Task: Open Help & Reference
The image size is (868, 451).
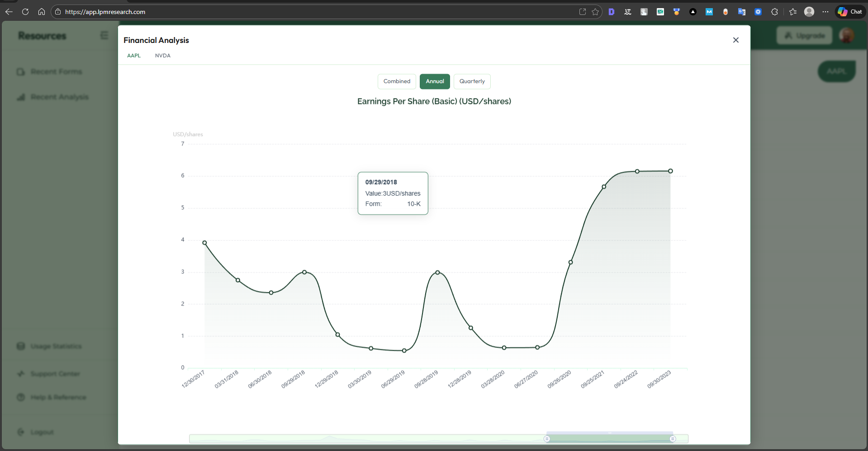Action: pyautogui.click(x=58, y=397)
